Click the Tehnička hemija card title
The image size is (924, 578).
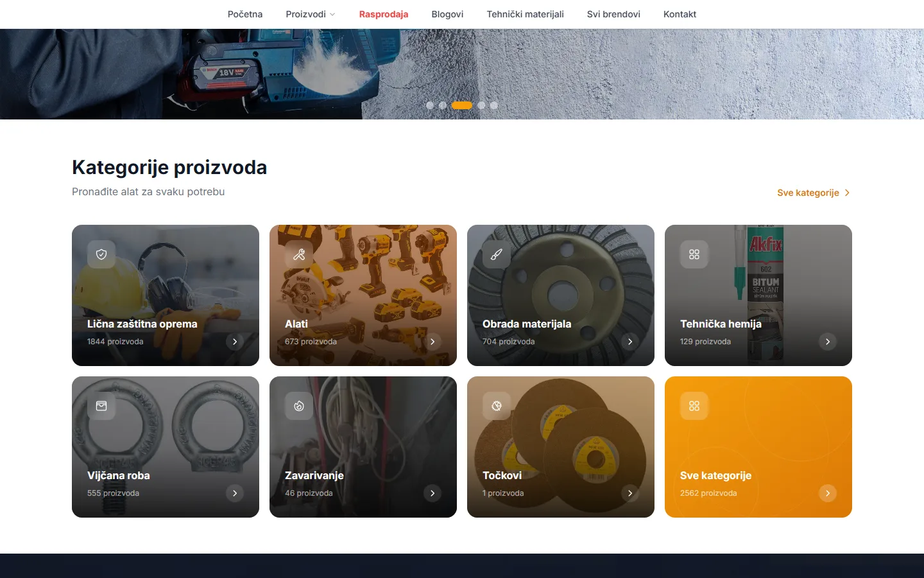click(721, 324)
